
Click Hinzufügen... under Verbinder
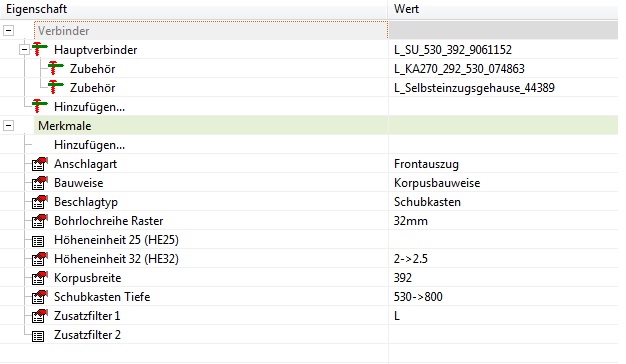click(x=89, y=107)
